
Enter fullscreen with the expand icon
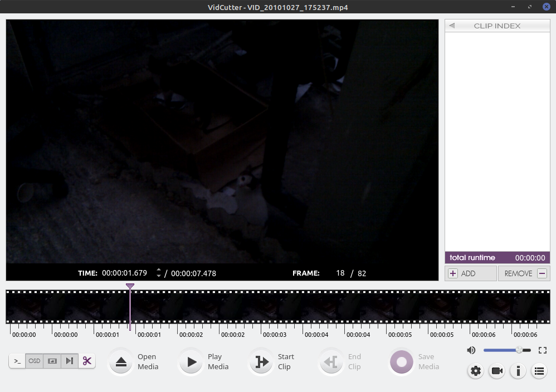click(x=543, y=350)
